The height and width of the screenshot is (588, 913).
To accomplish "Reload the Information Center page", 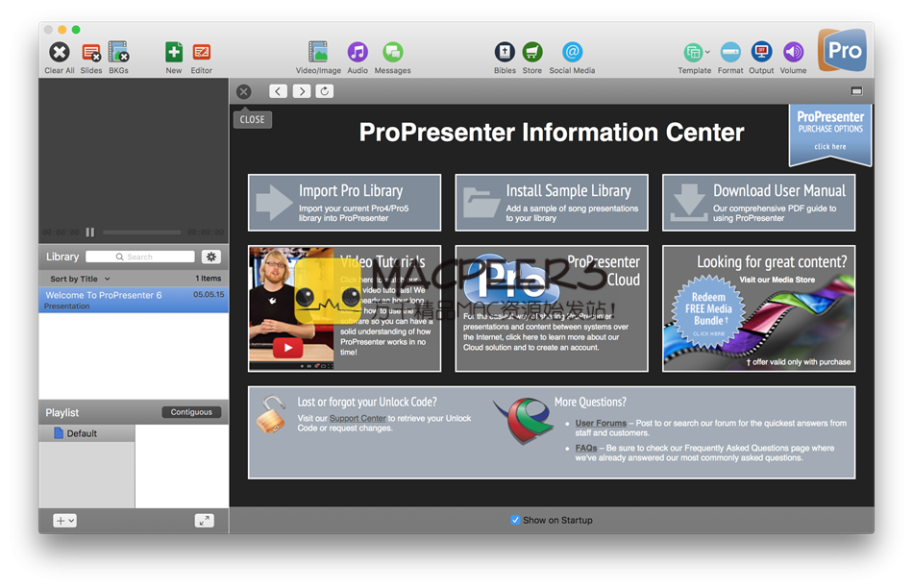I will (x=324, y=91).
